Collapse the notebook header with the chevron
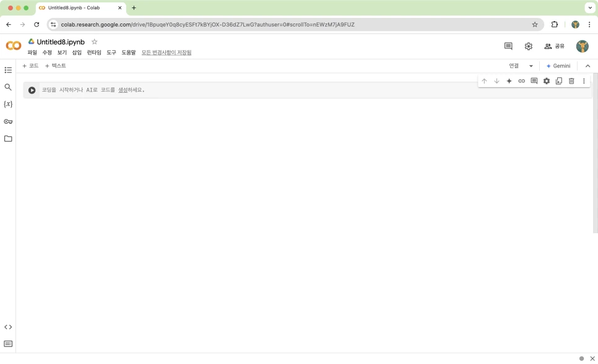598x364 pixels. point(587,66)
